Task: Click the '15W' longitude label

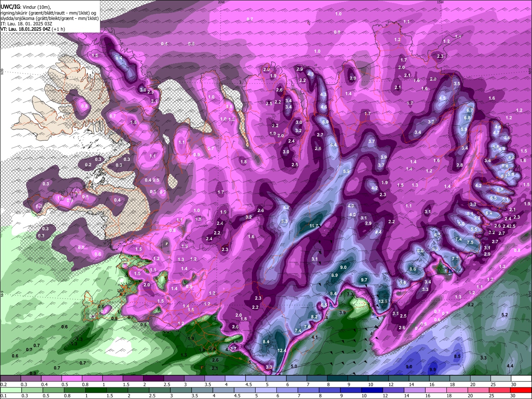Action: 440,2
